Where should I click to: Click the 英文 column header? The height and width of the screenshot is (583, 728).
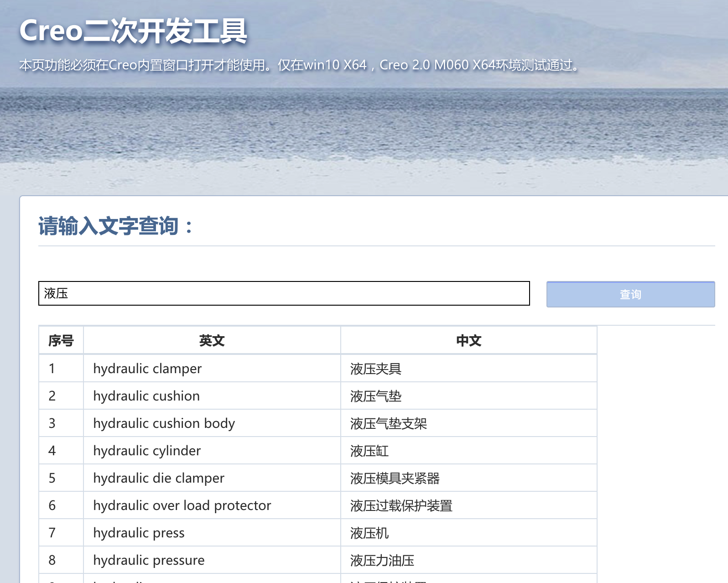tap(212, 340)
